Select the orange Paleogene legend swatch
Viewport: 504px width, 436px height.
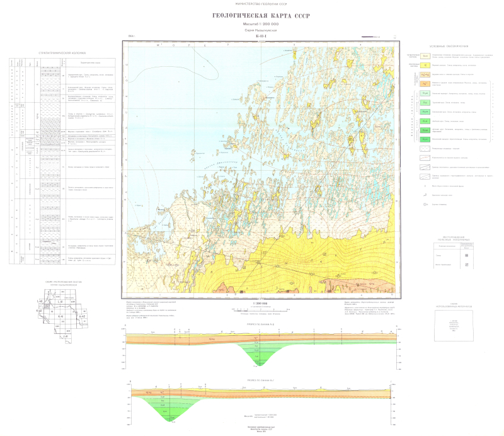426,83
